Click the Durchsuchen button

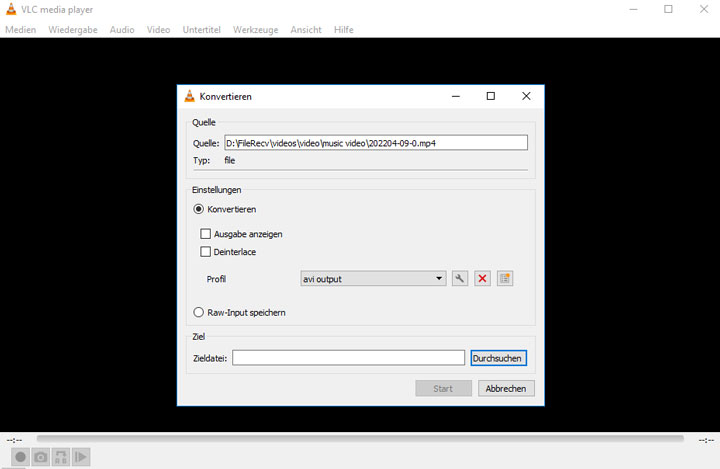click(x=498, y=358)
